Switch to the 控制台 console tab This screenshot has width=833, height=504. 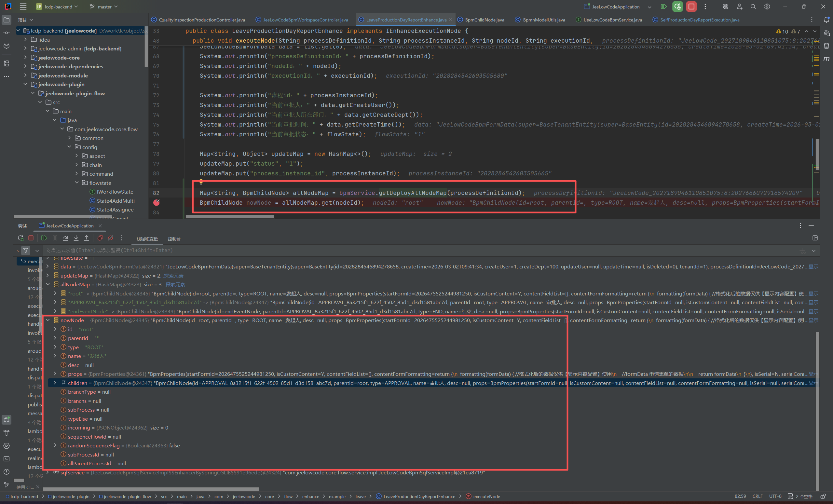tap(174, 239)
